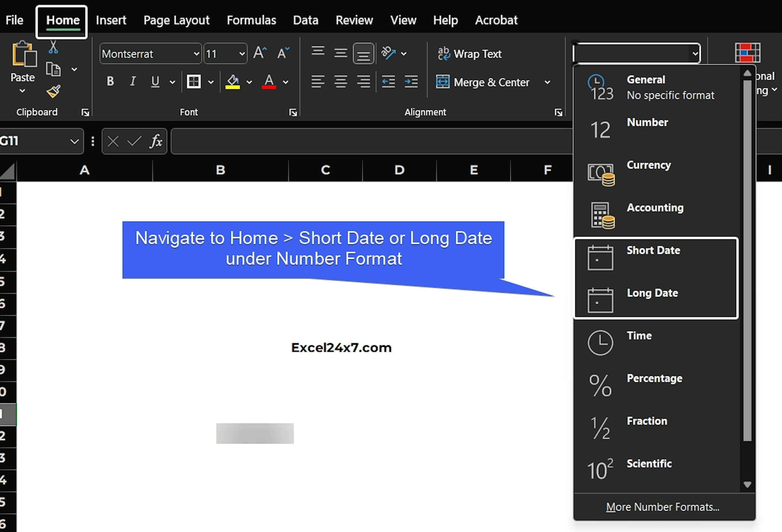Screen dimensions: 782x532
Task: Click the Increase Indent icon
Action: [411, 82]
